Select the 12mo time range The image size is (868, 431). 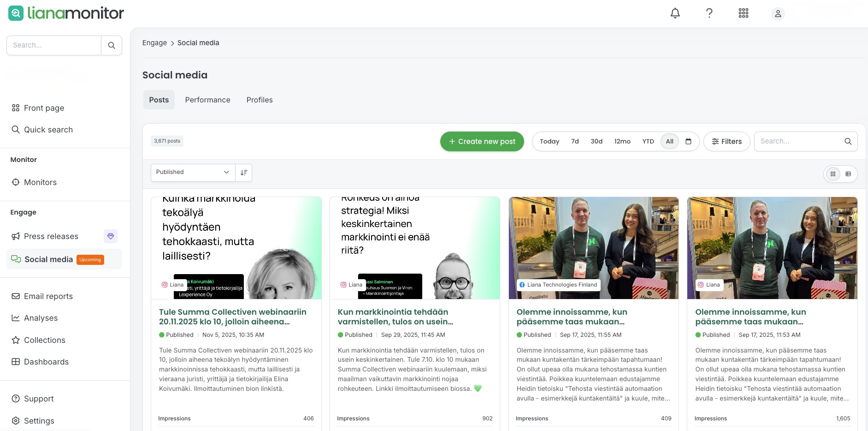(x=622, y=142)
